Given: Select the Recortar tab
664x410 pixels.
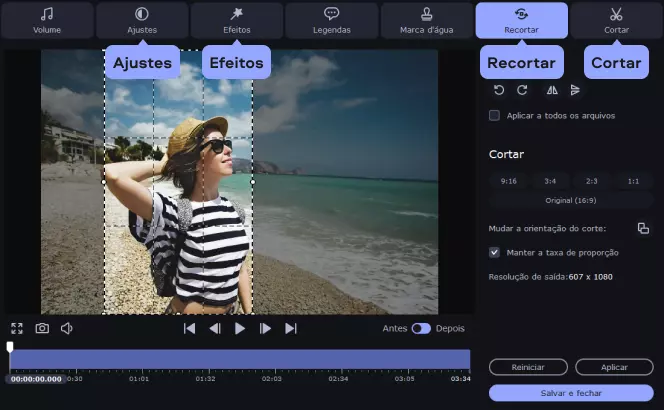Looking at the screenshot, I should click(x=521, y=20).
